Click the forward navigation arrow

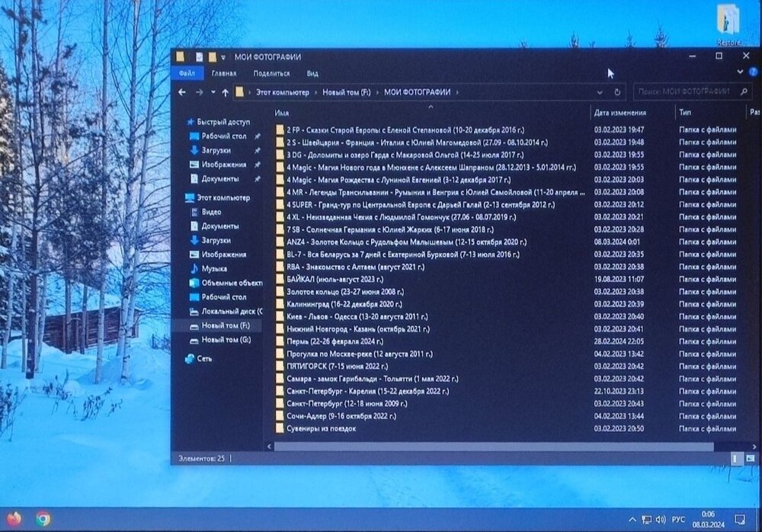(x=199, y=92)
